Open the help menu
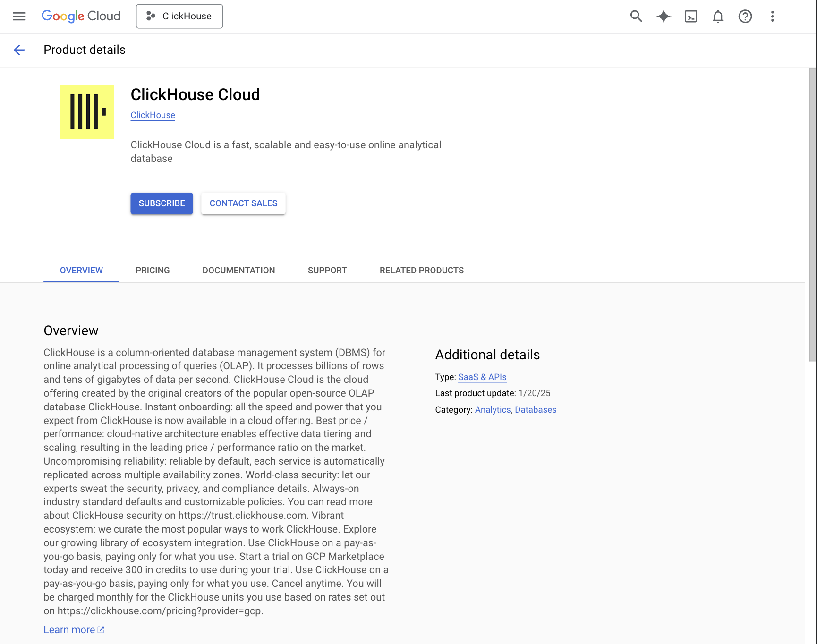Image resolution: width=817 pixels, height=644 pixels. click(745, 16)
